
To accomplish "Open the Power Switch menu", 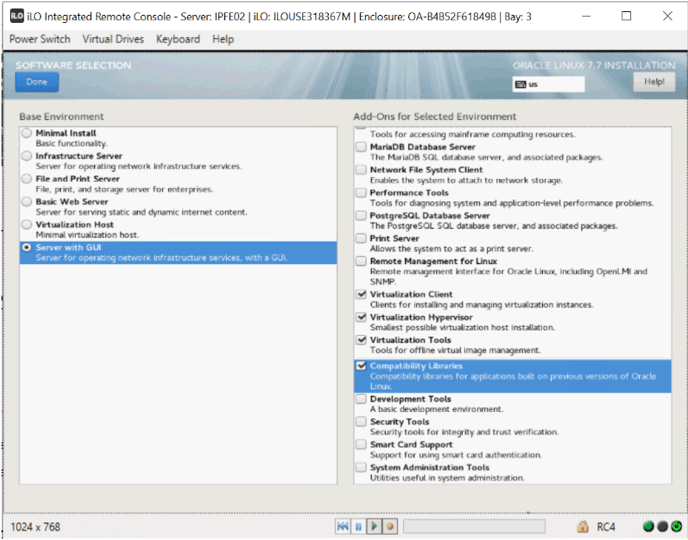I will coord(40,39).
